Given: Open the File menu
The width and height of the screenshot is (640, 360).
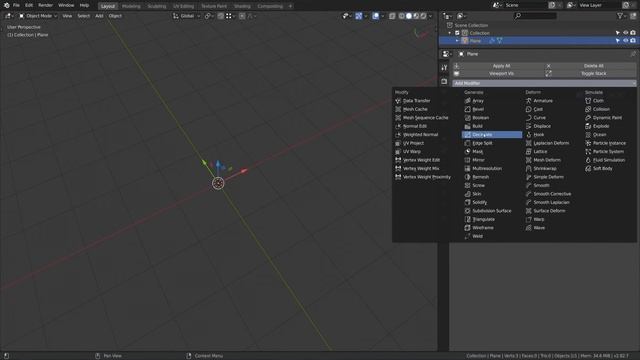Looking at the screenshot, I should (x=16, y=5).
